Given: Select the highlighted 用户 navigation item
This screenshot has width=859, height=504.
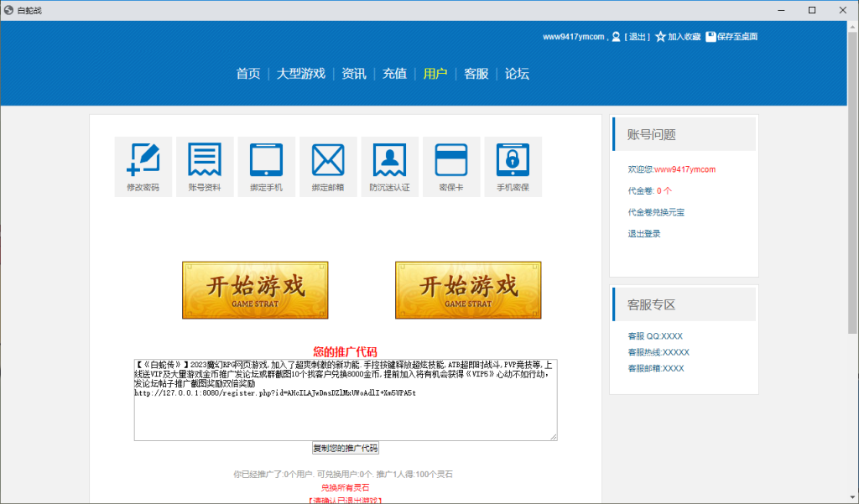Looking at the screenshot, I should click(435, 74).
